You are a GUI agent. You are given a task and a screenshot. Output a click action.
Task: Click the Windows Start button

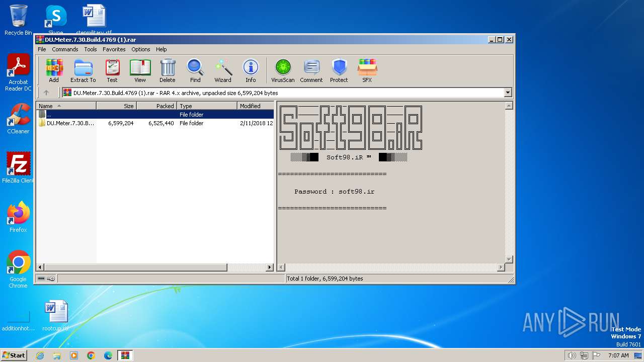pyautogui.click(x=14, y=355)
